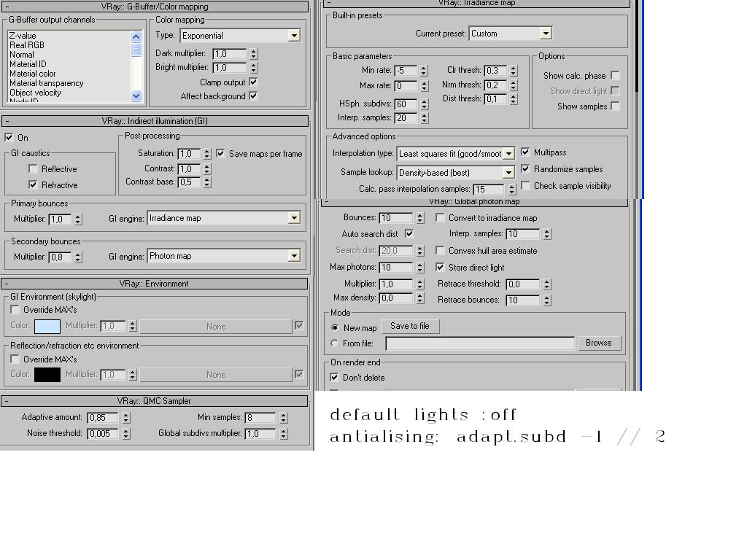Click Reflection/refraction None map button
Viewport: 747px width, 560px height.
tap(216, 375)
